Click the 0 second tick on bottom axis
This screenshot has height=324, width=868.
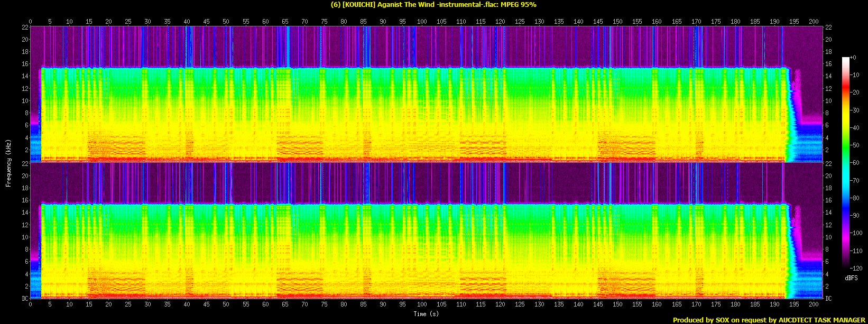31,304
